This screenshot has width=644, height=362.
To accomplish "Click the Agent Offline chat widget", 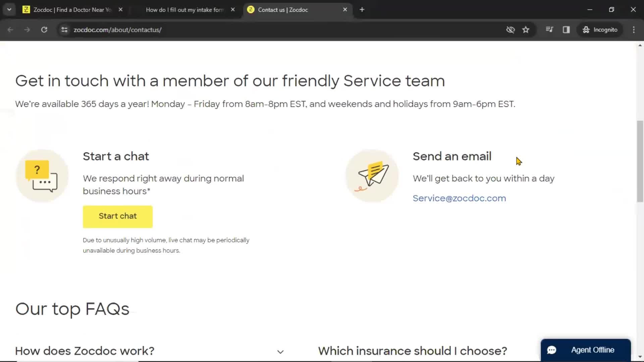I will pos(586,350).
